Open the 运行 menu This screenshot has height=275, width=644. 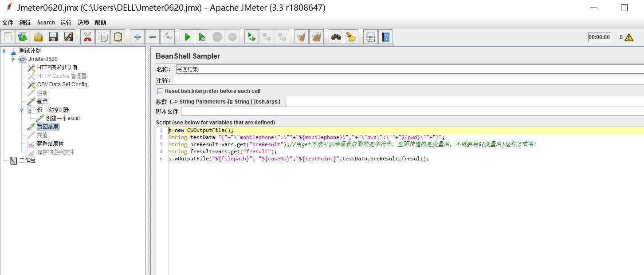click(x=66, y=23)
